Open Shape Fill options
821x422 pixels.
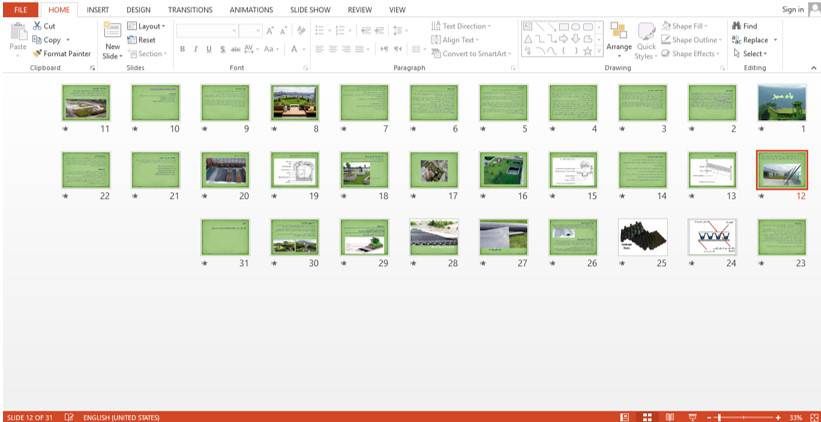[x=685, y=26]
